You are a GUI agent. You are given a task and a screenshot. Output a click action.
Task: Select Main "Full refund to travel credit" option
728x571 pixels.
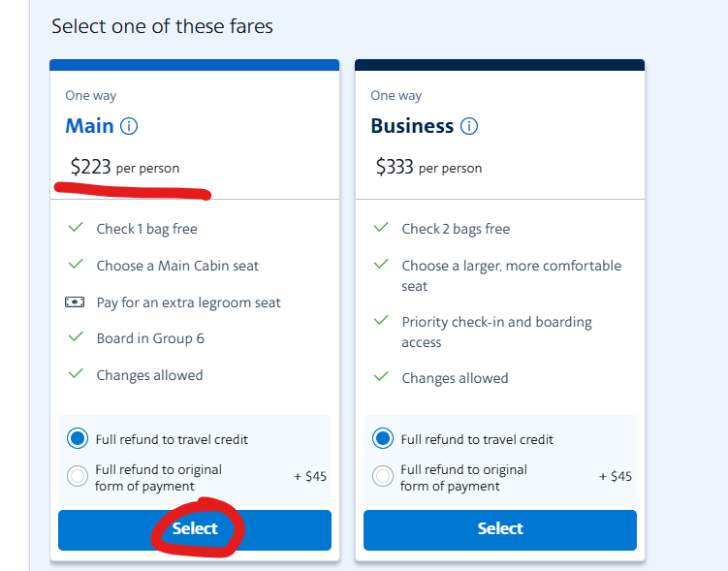coord(78,439)
